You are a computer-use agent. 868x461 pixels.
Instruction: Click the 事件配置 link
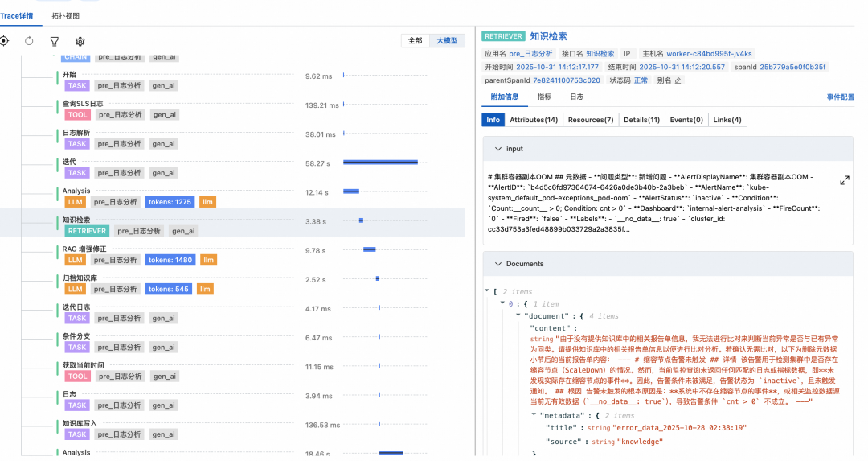pos(840,97)
